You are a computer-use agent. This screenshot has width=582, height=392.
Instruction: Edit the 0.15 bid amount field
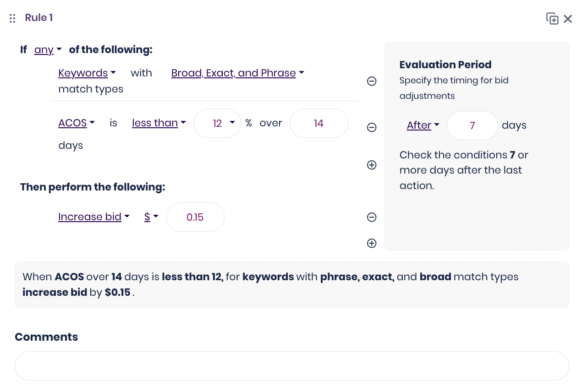tap(195, 217)
